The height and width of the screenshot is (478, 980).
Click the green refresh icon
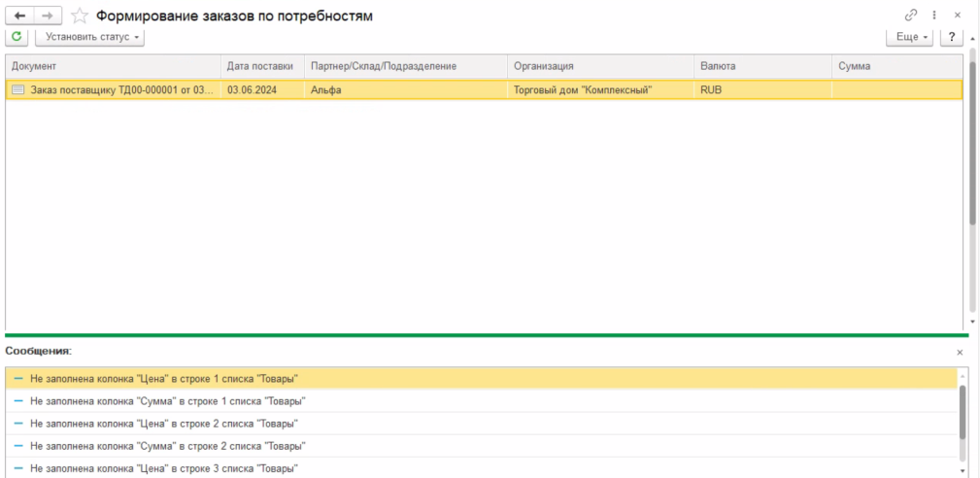point(17,37)
